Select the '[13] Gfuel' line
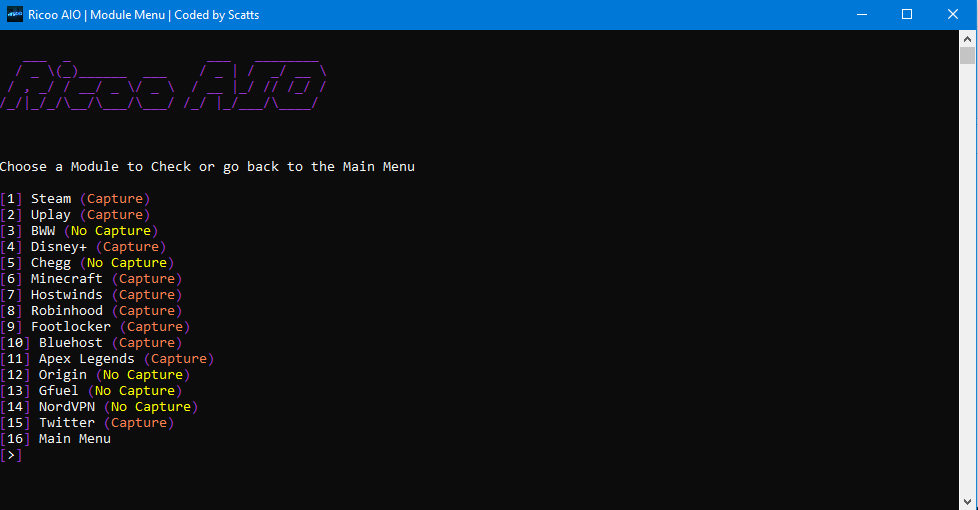978x510 pixels. [91, 391]
